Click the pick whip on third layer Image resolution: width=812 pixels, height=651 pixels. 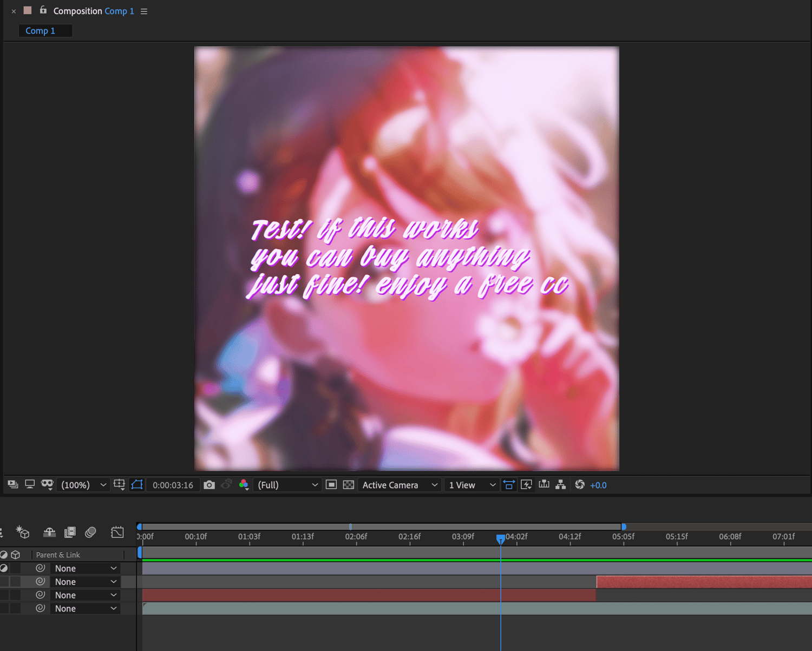coord(40,595)
